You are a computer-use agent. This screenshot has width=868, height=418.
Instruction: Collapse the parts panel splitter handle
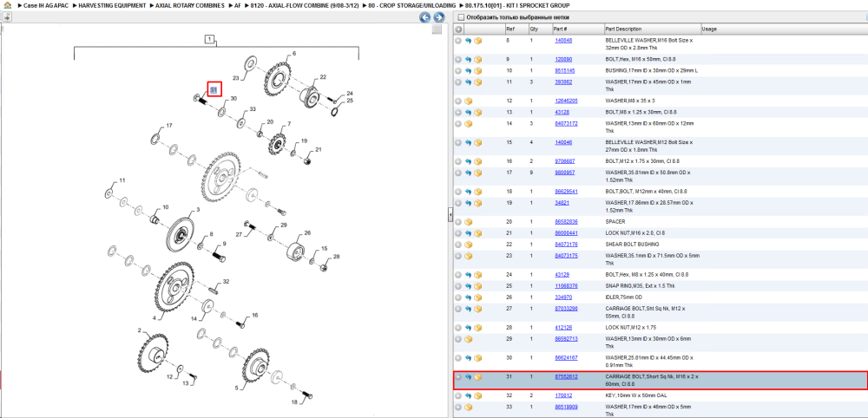[x=450, y=213]
